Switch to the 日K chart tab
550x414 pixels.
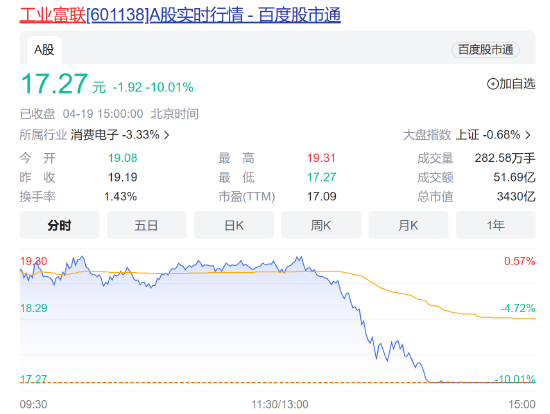(234, 225)
